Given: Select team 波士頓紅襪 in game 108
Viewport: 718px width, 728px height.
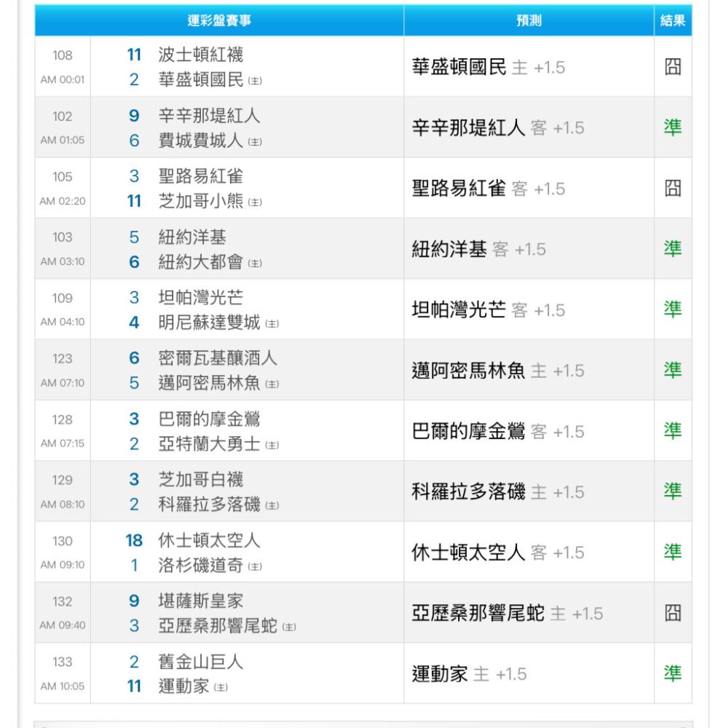Looking at the screenshot, I should pos(201,55).
